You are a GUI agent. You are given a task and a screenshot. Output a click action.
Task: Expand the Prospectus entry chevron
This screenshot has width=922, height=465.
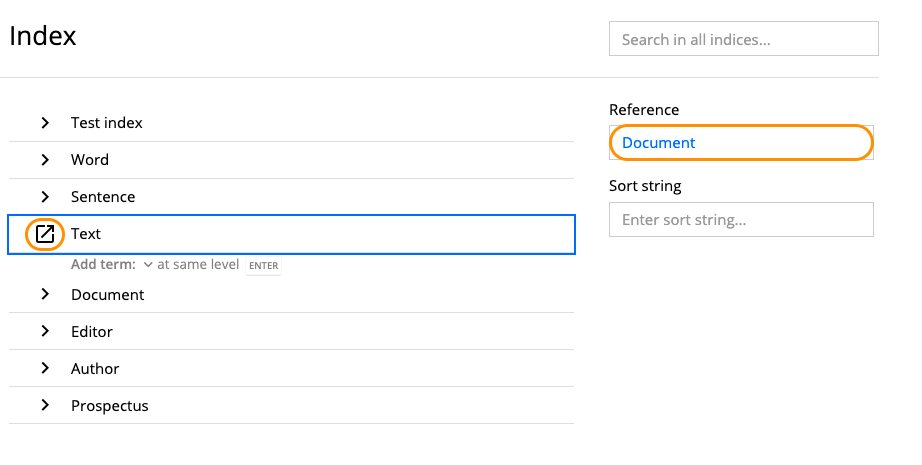pos(45,406)
